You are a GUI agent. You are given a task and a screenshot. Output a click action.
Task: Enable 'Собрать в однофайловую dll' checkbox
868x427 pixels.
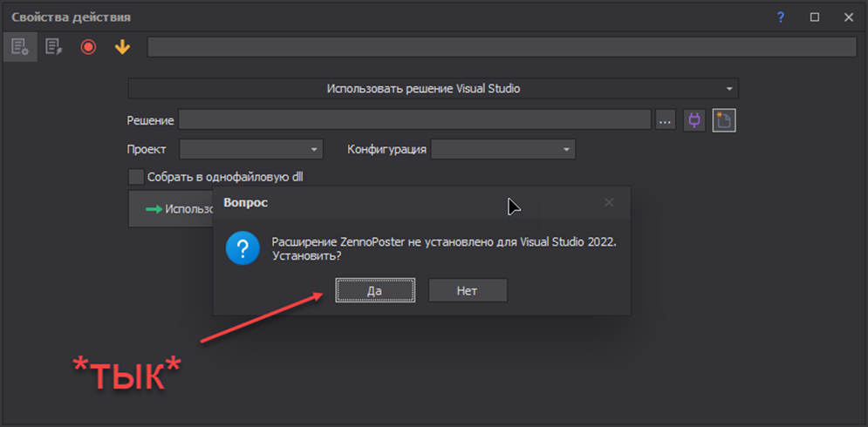point(135,177)
